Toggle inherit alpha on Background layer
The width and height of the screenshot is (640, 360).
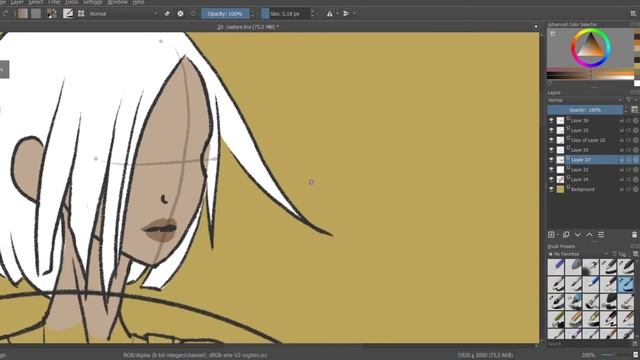[x=629, y=189]
